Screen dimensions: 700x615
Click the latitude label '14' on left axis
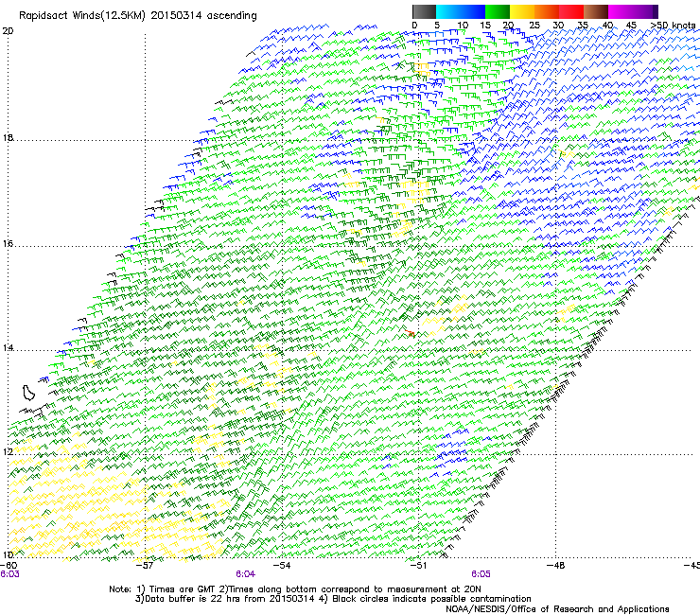click(8, 347)
